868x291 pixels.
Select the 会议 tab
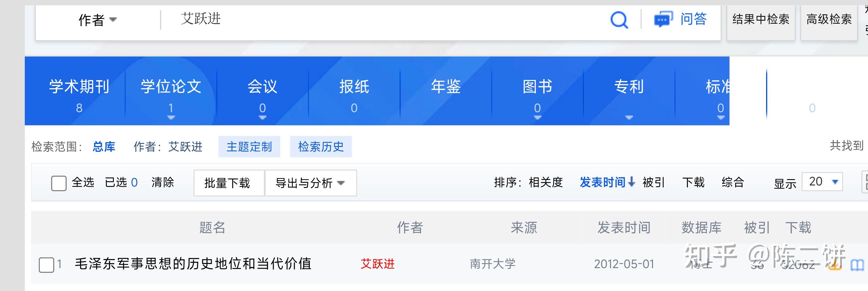[262, 87]
